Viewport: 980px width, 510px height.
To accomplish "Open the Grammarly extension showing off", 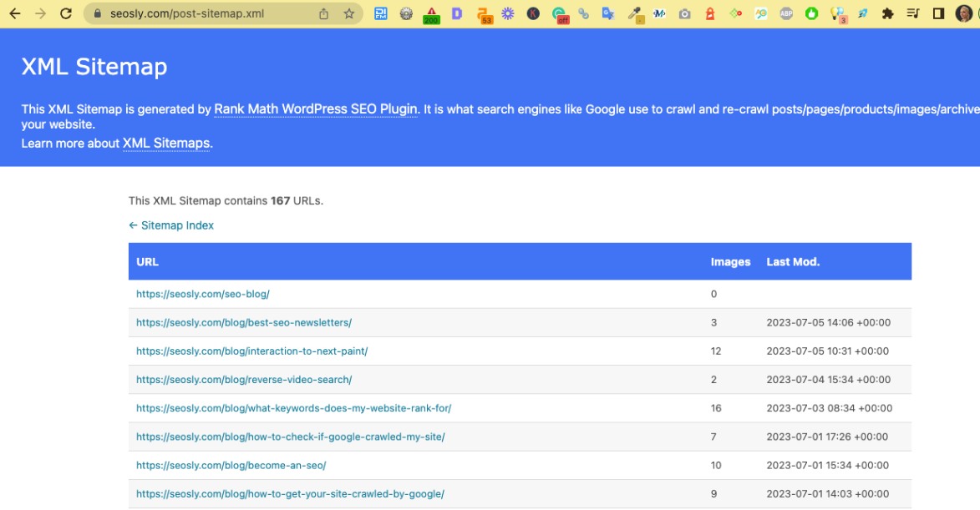I will point(559,13).
